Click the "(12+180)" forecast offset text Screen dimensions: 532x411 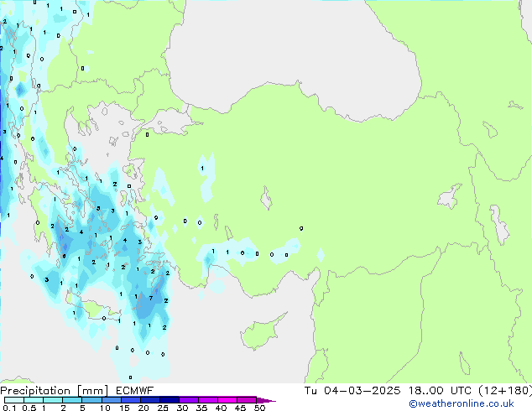pyautogui.click(x=505, y=391)
